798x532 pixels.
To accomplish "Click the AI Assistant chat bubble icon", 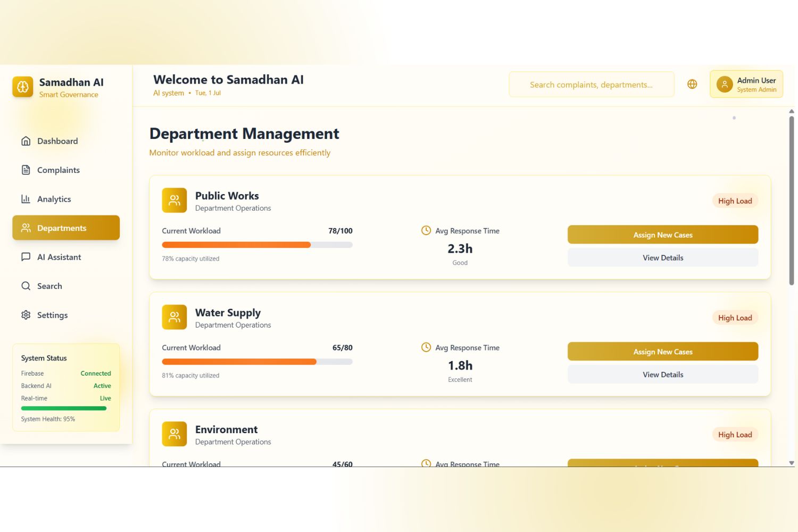I will tap(26, 257).
